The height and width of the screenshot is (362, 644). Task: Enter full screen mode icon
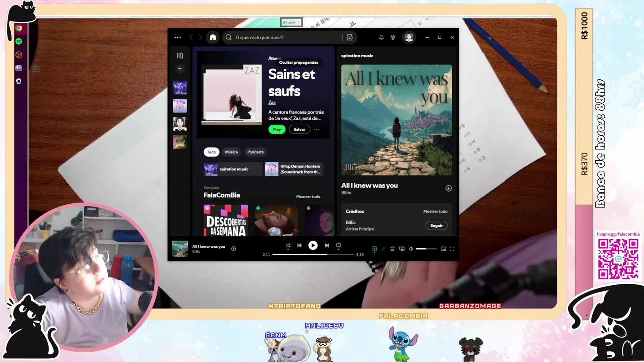point(452,249)
